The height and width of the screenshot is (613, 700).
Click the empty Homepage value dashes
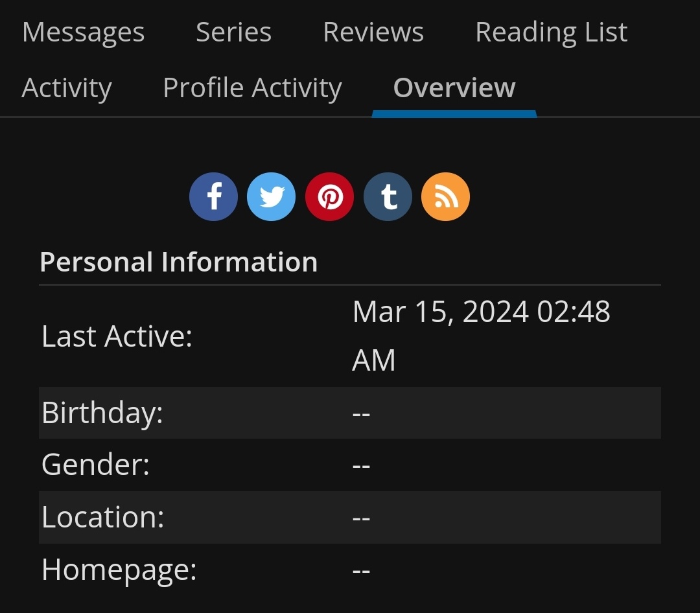click(x=361, y=570)
